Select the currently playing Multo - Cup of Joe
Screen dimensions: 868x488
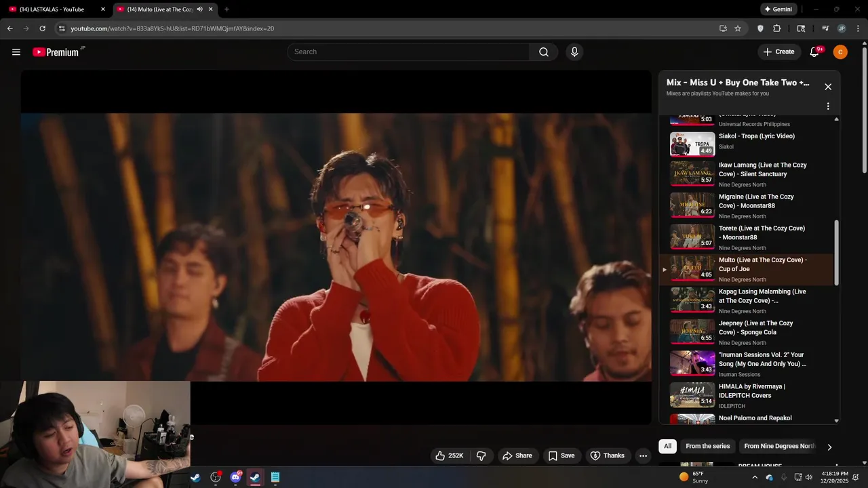click(746, 269)
